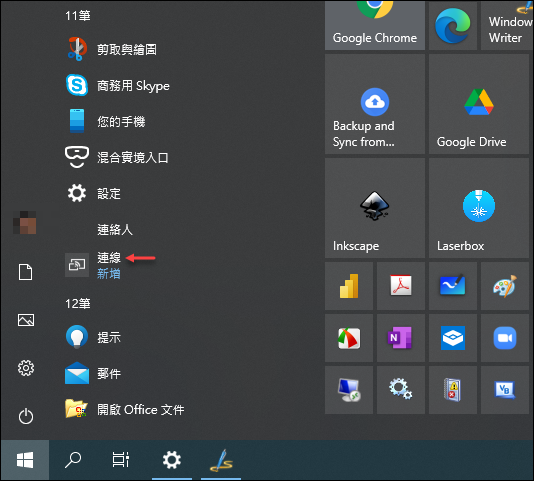Open the Microsoft Whiteboard tile

tap(453, 286)
